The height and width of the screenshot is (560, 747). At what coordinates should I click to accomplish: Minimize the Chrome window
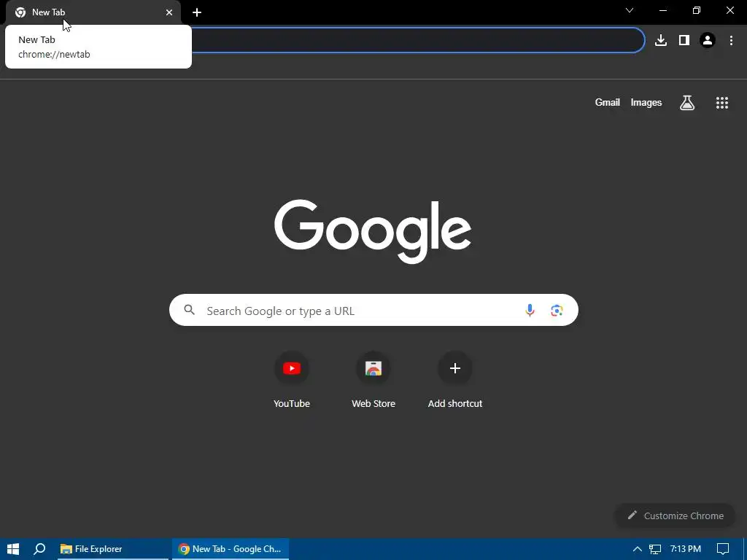662,10
